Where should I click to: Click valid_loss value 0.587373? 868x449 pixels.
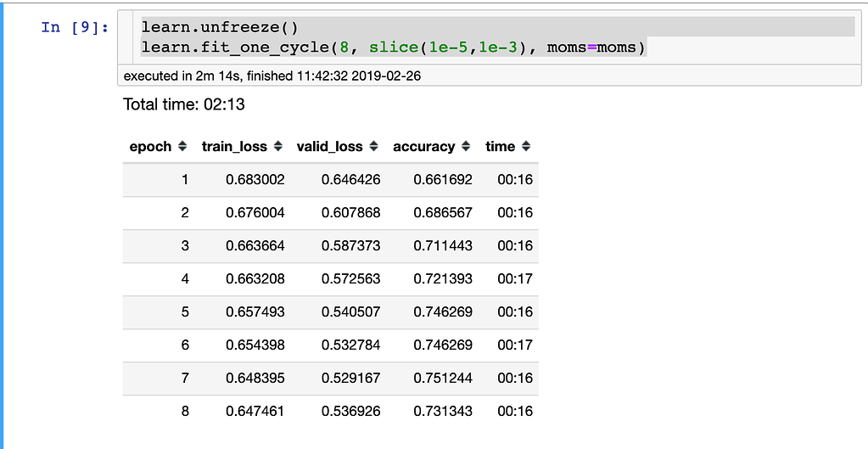350,246
